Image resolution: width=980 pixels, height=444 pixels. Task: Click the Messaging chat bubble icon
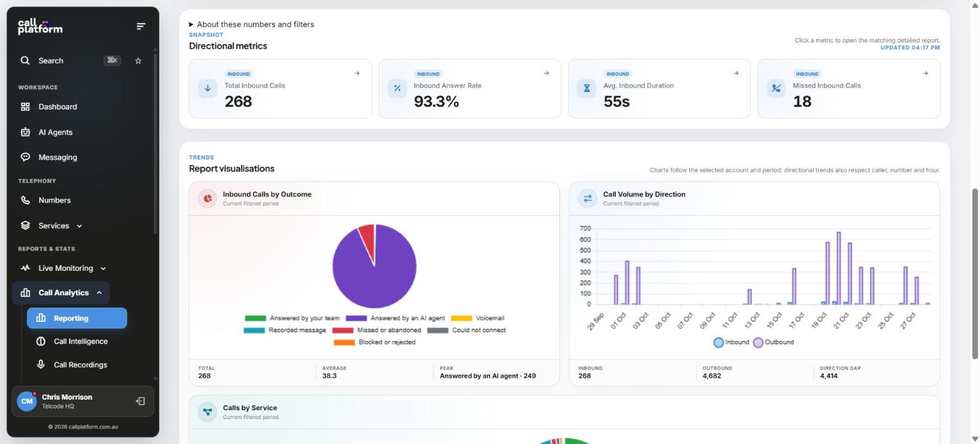pos(26,157)
